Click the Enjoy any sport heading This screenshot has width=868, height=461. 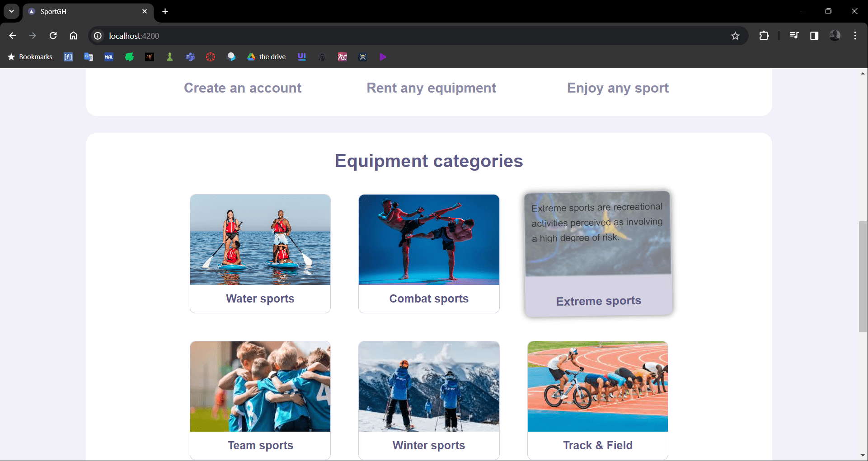[618, 88]
